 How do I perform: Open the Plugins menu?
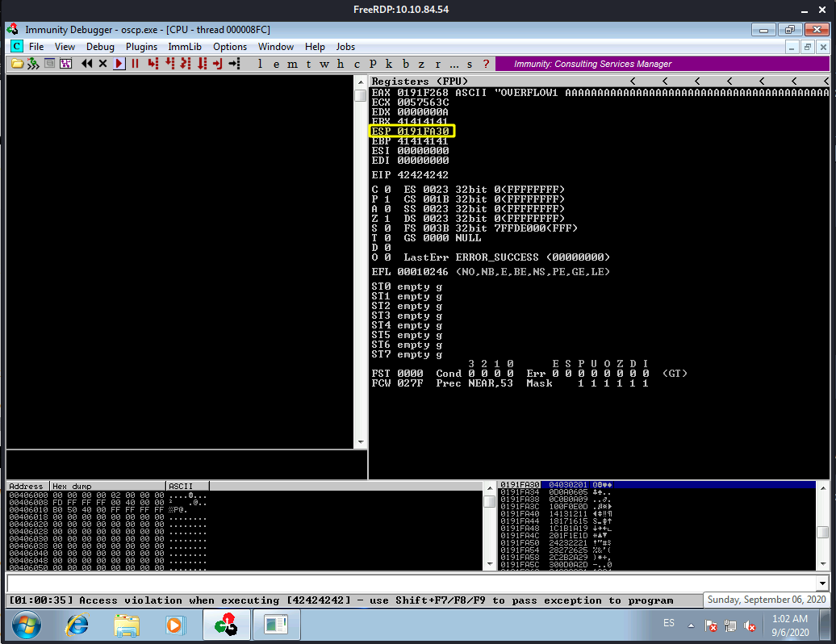(141, 46)
